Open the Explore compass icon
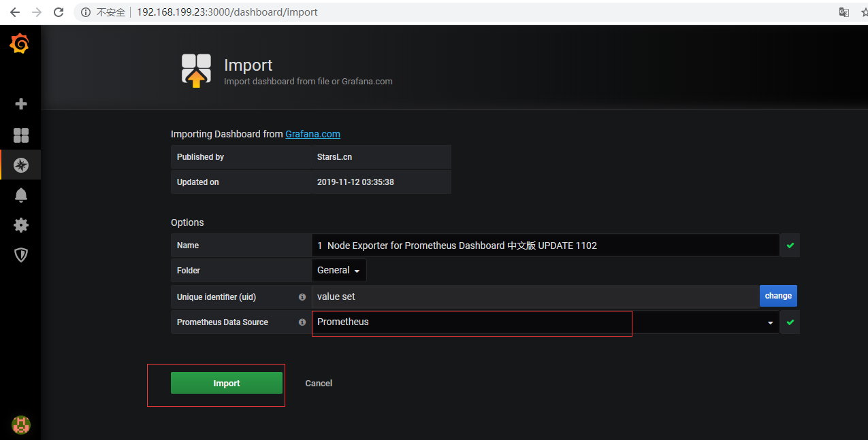The height and width of the screenshot is (440, 868). [x=21, y=165]
